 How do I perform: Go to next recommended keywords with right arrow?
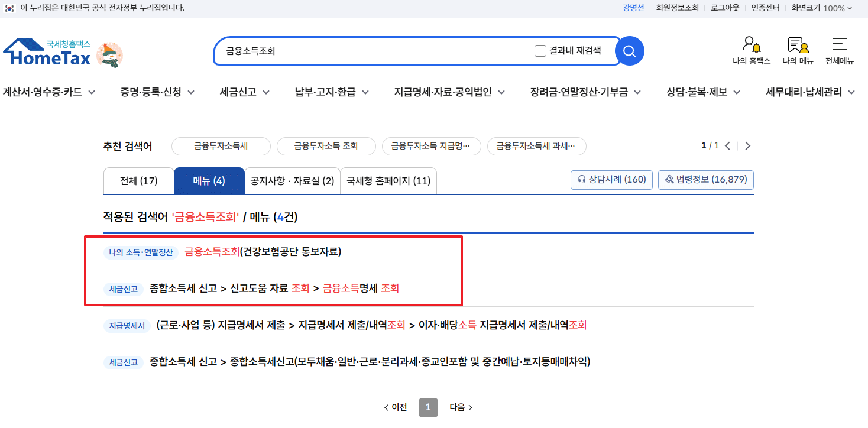(747, 145)
